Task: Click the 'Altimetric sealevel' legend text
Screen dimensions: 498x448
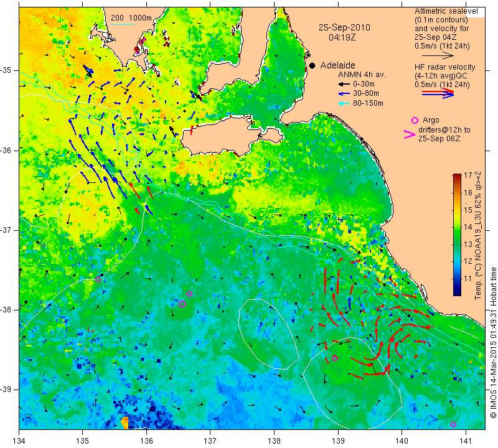Action: coord(446,11)
